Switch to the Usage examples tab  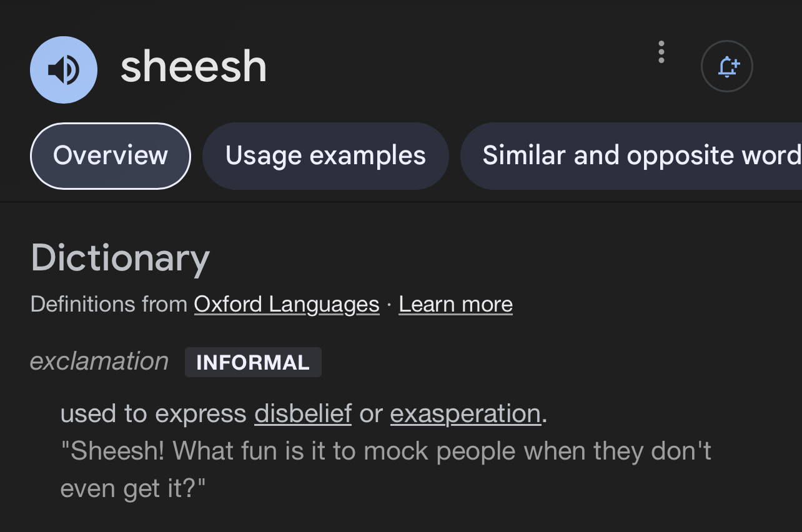[325, 155]
